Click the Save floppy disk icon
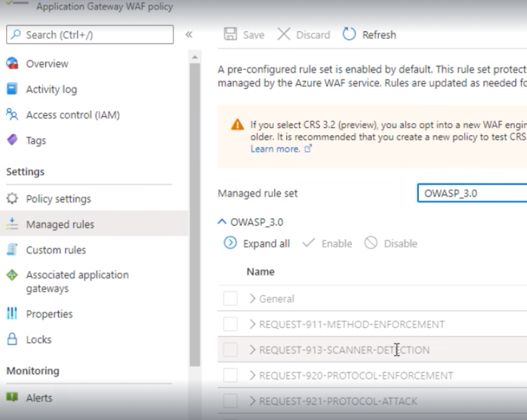 (x=231, y=34)
